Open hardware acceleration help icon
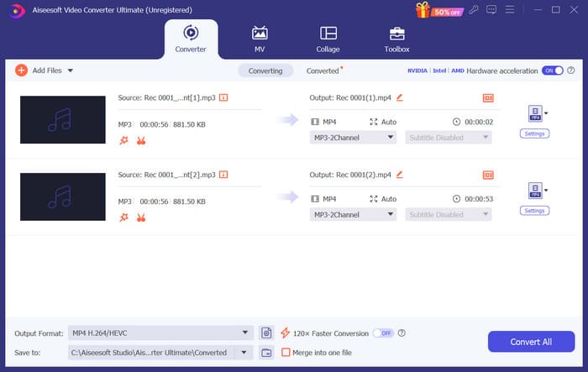This screenshot has height=372, width=588. (x=570, y=71)
